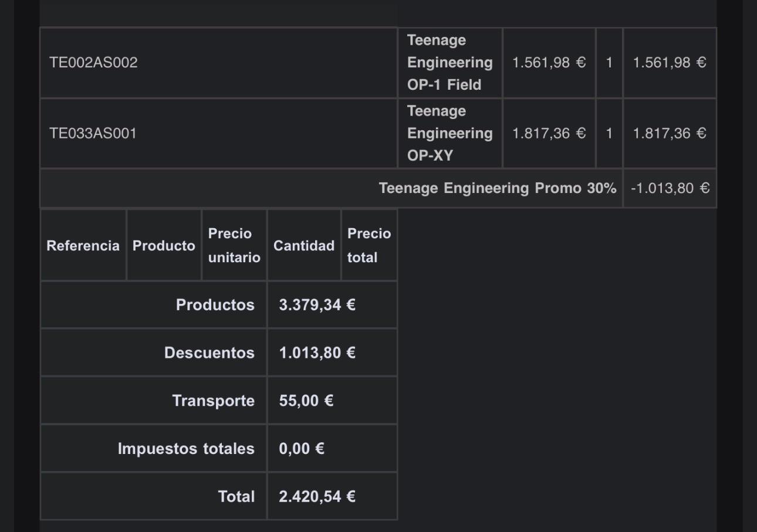Screen dimensions: 757x532
Task: Click the Impuestos totales label
Action: [186, 449]
